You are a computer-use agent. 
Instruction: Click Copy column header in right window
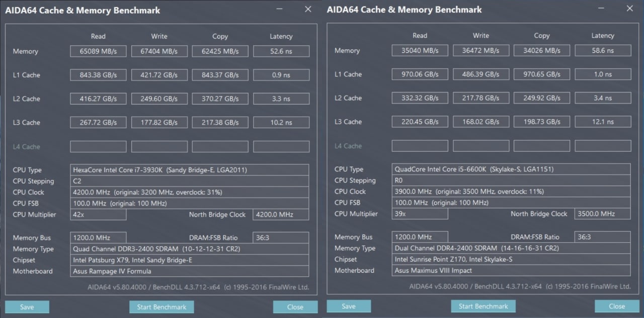tap(541, 35)
